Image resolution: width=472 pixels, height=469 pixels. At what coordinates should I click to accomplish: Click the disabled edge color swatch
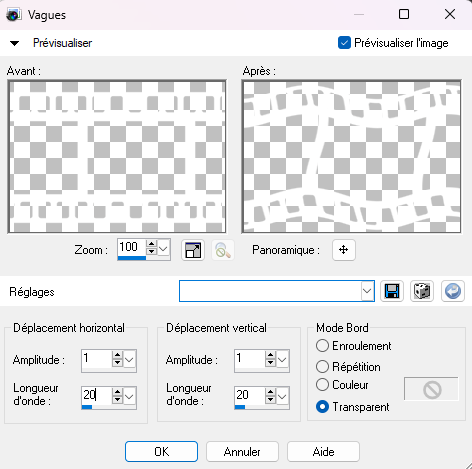click(x=431, y=389)
